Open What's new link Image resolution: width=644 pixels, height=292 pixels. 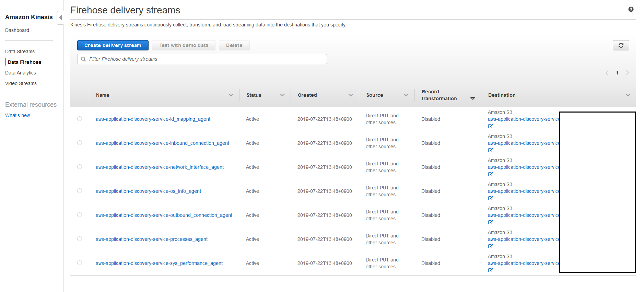pyautogui.click(x=17, y=115)
